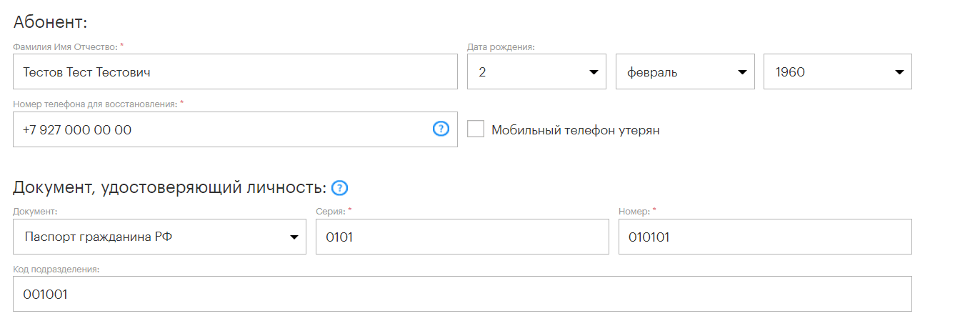Click the division code field with 001001
Image resolution: width=980 pixels, height=336 pixels.
461,294
